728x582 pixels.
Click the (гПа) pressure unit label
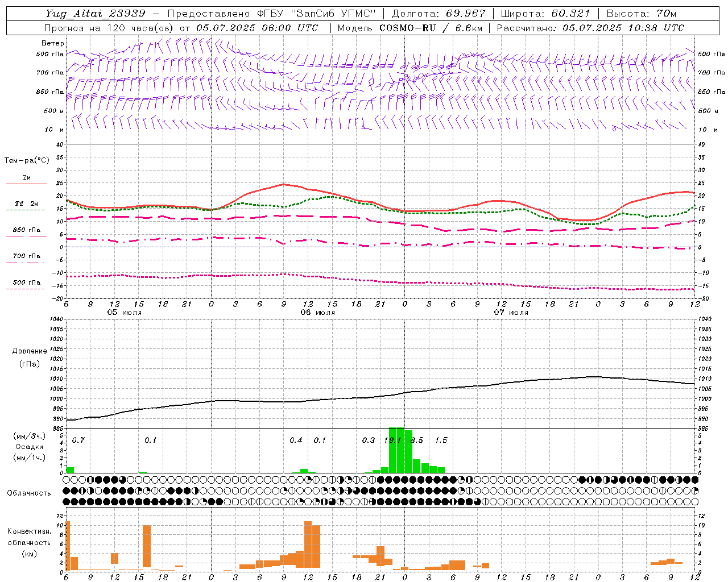click(30, 364)
